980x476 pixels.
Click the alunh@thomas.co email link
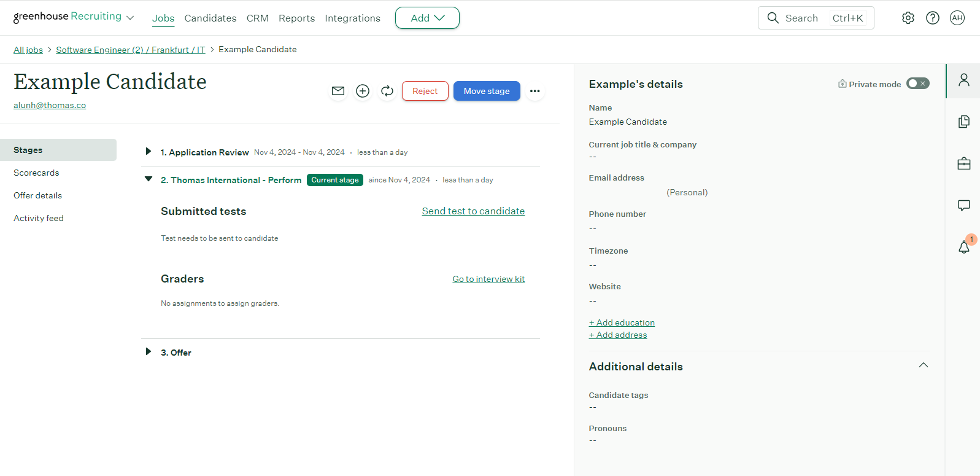pyautogui.click(x=50, y=105)
